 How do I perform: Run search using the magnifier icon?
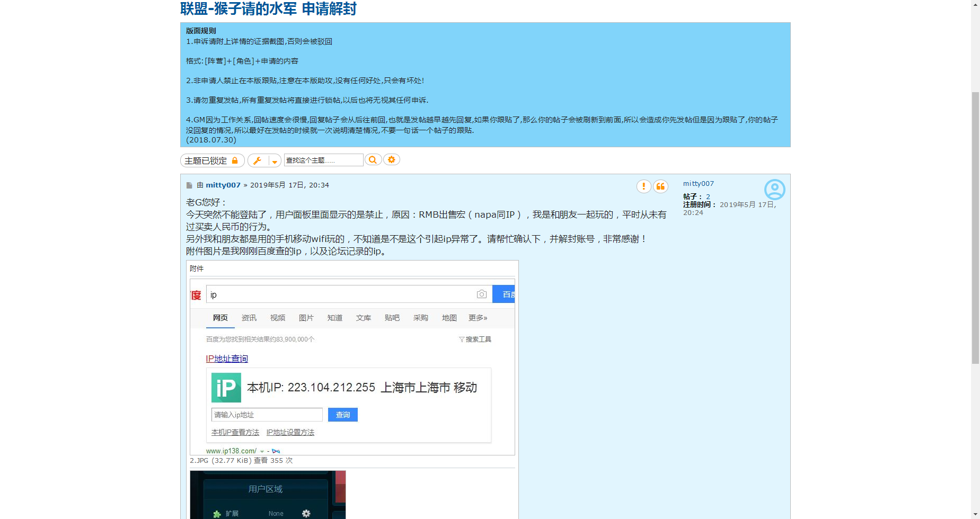coord(373,159)
